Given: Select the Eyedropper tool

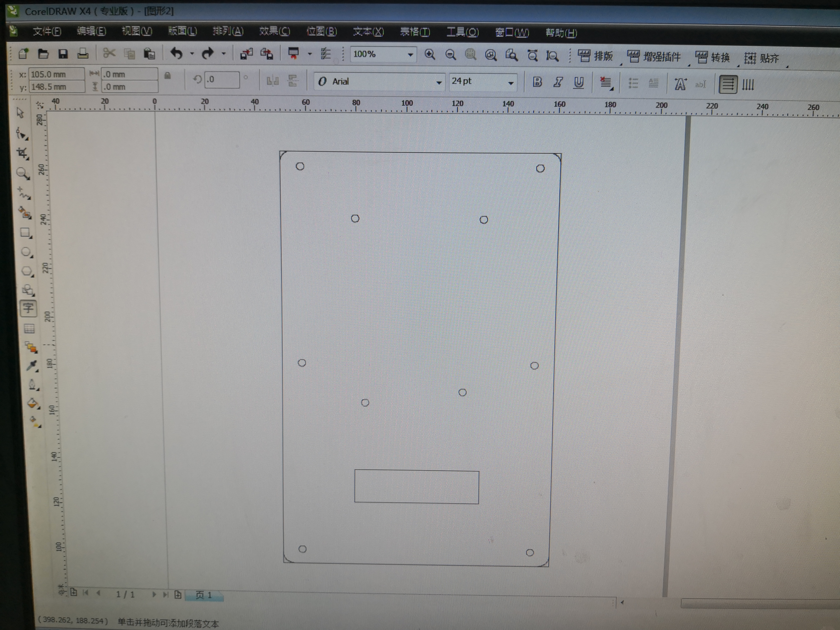Looking at the screenshot, I should click(32, 366).
